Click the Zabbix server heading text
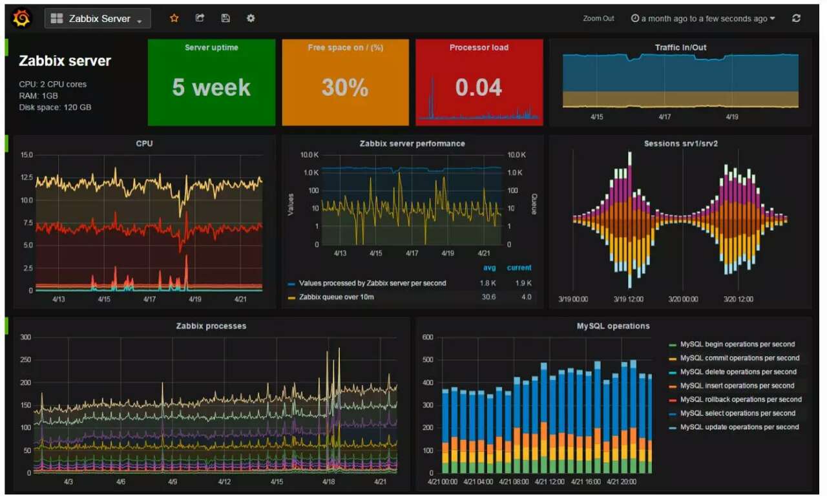This screenshot has width=827, height=504. (x=65, y=61)
